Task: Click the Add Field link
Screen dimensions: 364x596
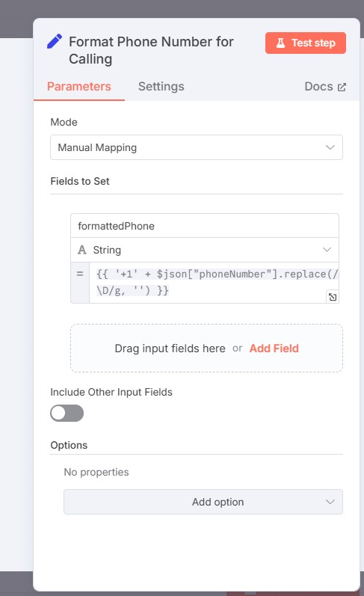Action: (274, 348)
